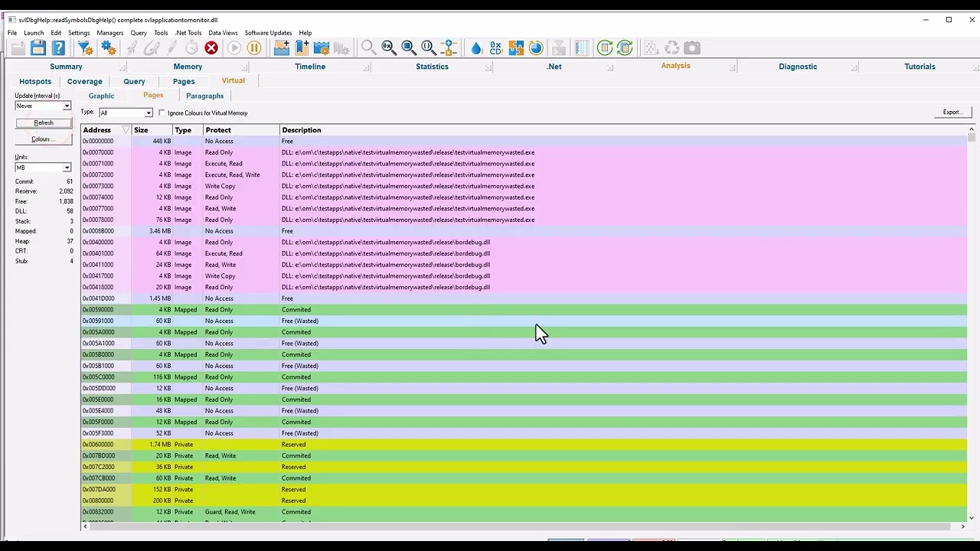Switch to the Timeline tab
The image size is (980, 551).
[x=310, y=67]
